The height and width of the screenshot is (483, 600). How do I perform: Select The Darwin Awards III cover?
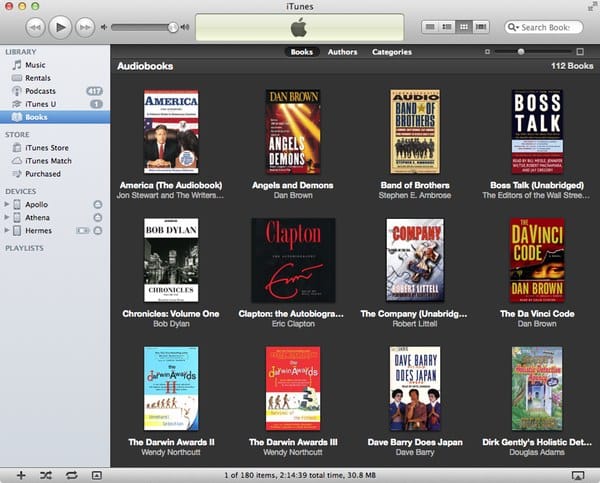point(293,388)
